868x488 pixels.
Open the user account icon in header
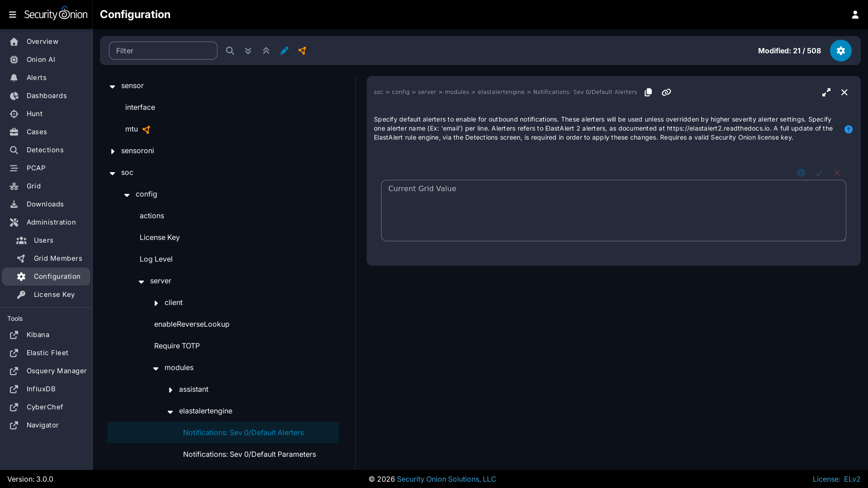pos(855,14)
